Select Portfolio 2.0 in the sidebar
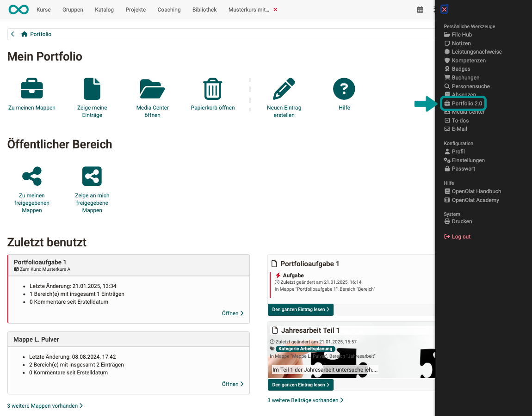Viewport: 532px width, 416px height. pos(464,103)
